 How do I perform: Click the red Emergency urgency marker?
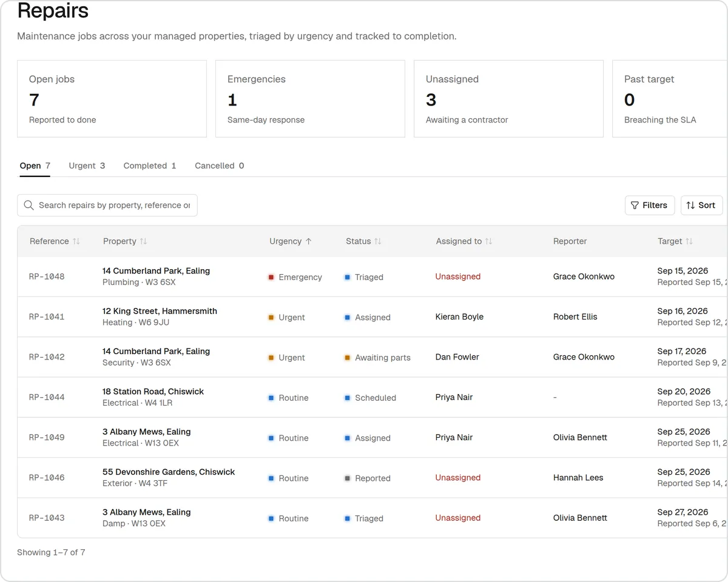click(x=271, y=277)
